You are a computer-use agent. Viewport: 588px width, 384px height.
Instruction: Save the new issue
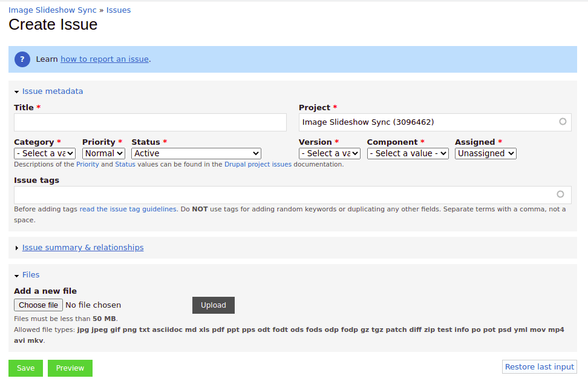coord(25,368)
